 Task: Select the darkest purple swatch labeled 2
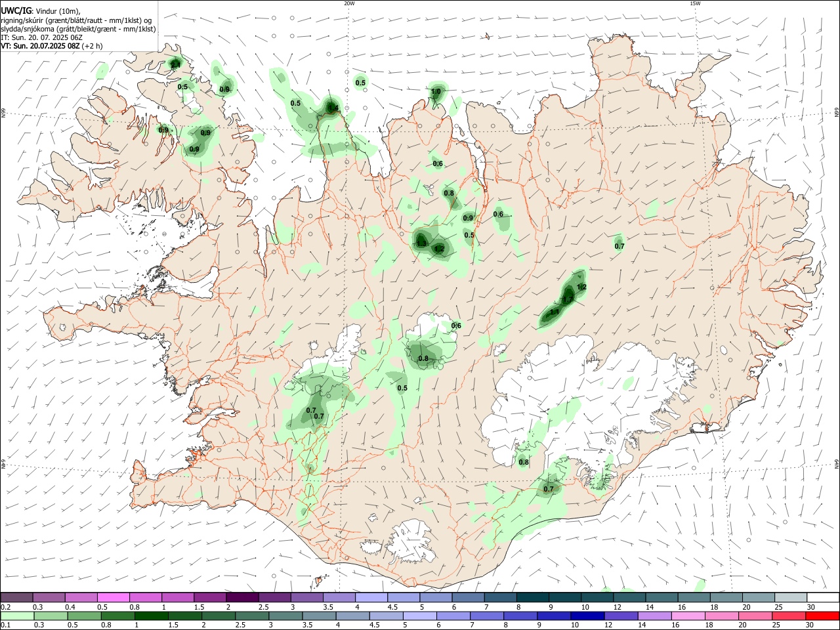coord(241,598)
